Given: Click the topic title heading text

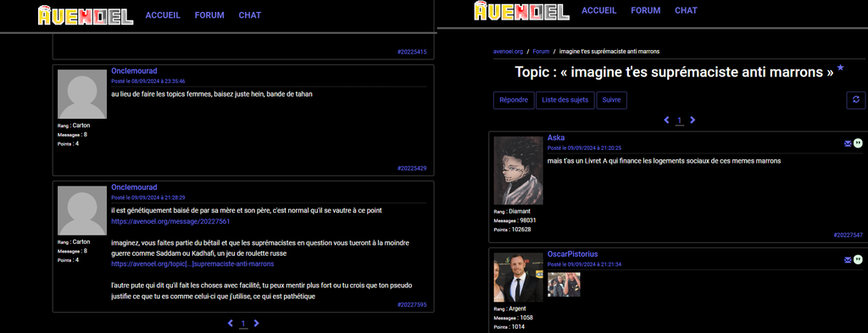Looking at the screenshot, I should coord(674,73).
